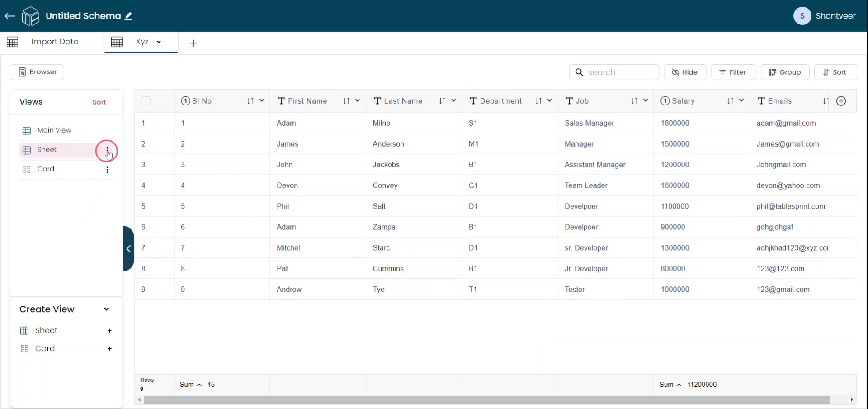Open three-dot menu for Sheet view
The width and height of the screenshot is (868, 409).
pos(107,150)
